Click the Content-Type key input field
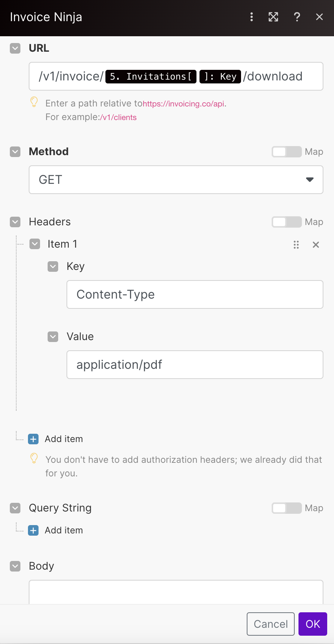 tap(195, 294)
